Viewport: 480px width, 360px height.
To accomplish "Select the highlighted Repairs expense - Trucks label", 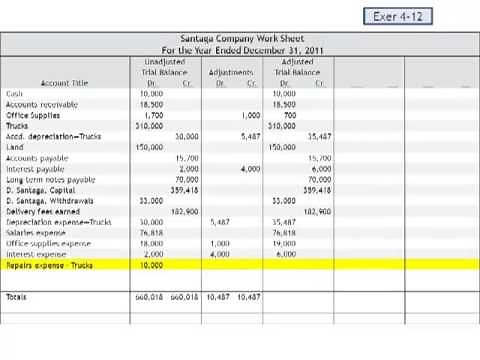I will coord(49,265).
